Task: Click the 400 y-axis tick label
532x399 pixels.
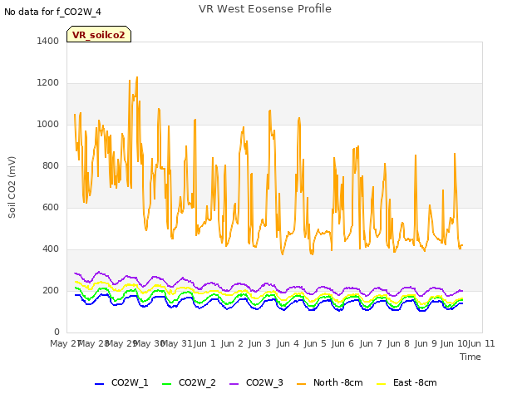Action: coord(51,249)
